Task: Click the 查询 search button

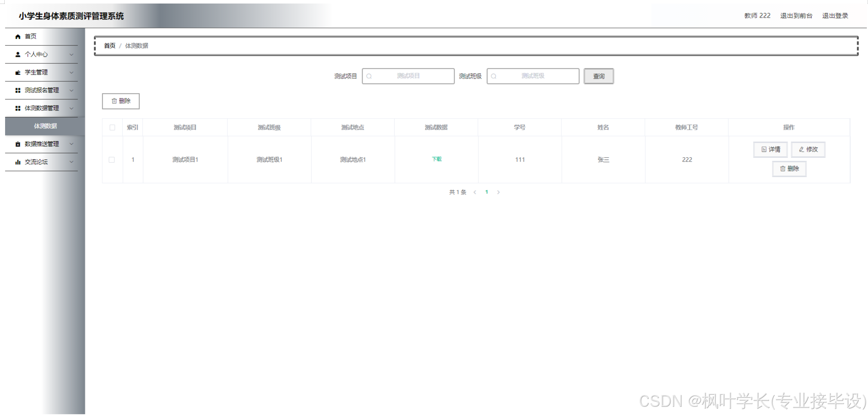Action: tap(599, 76)
